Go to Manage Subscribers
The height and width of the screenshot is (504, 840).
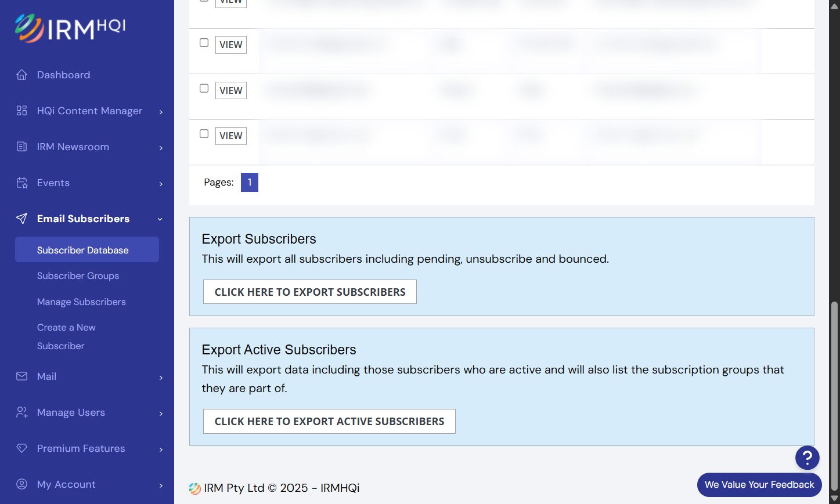[x=81, y=302]
